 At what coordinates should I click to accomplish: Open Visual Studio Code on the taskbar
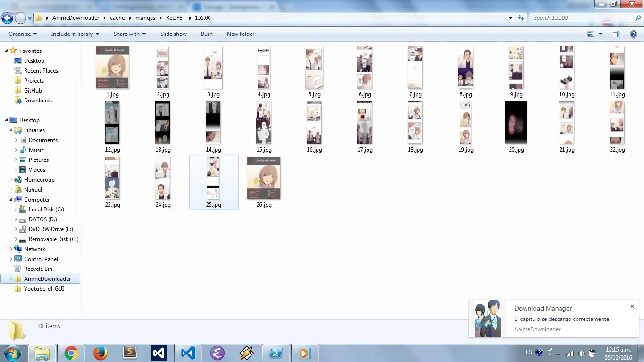pyautogui.click(x=188, y=353)
